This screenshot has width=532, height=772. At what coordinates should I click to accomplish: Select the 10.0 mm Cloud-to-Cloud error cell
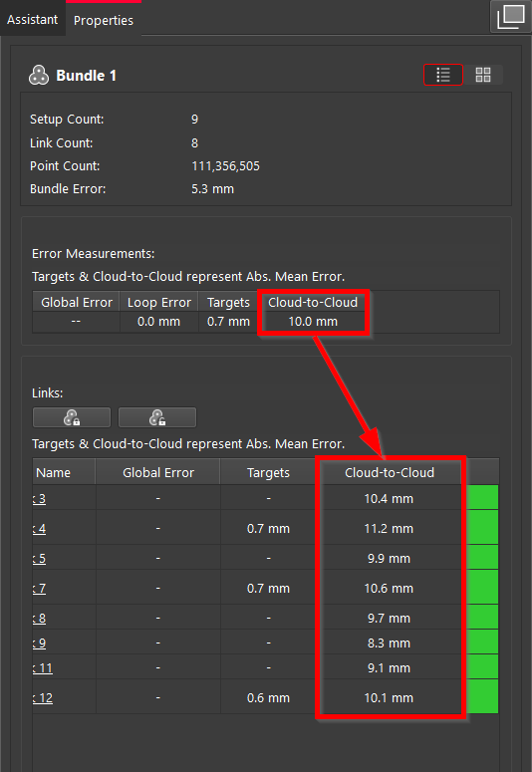tap(313, 322)
